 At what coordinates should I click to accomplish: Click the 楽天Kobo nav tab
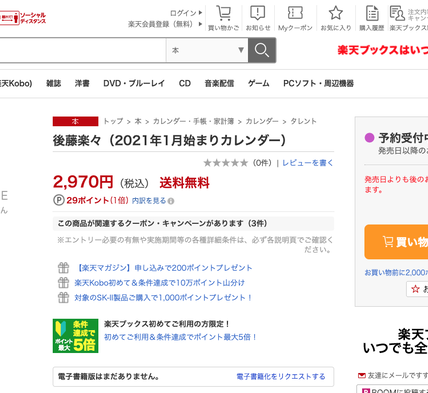[16, 83]
